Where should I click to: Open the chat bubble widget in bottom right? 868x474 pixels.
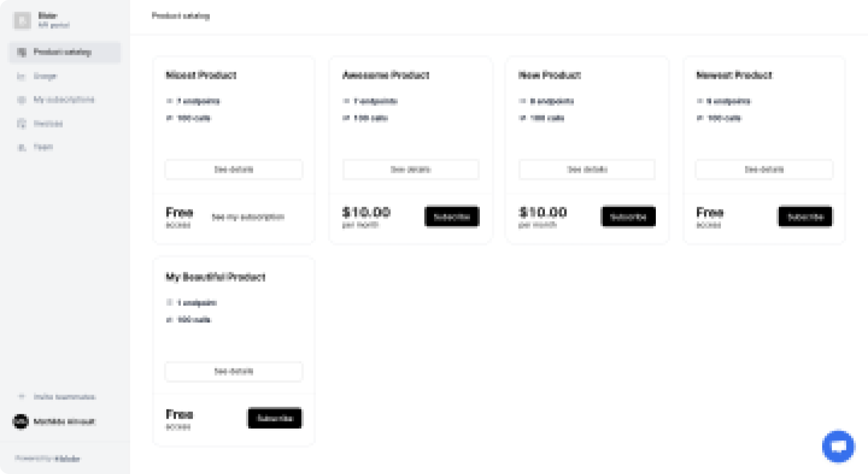click(x=838, y=446)
